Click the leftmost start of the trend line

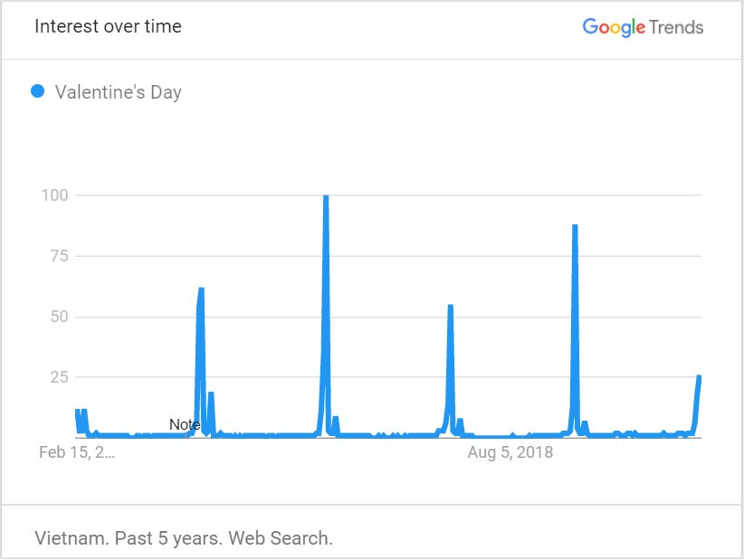pyautogui.click(x=78, y=412)
